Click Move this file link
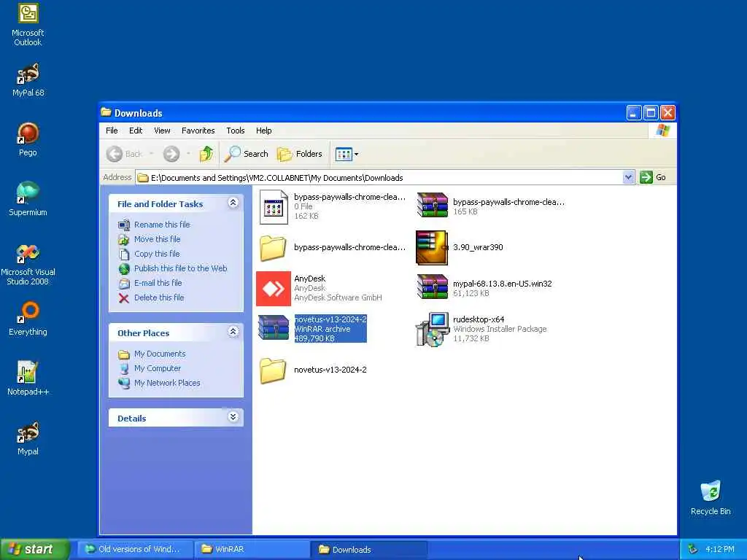This screenshot has width=747, height=560. pyautogui.click(x=158, y=239)
